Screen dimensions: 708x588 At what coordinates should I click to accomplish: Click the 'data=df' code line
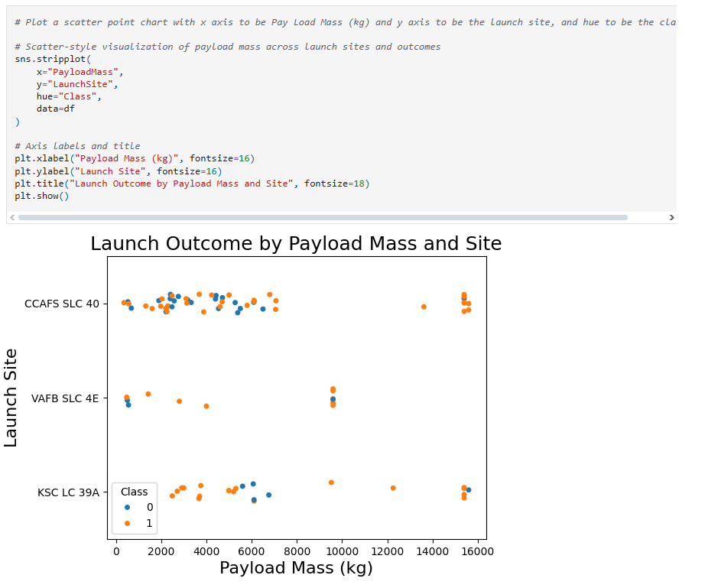(x=56, y=109)
